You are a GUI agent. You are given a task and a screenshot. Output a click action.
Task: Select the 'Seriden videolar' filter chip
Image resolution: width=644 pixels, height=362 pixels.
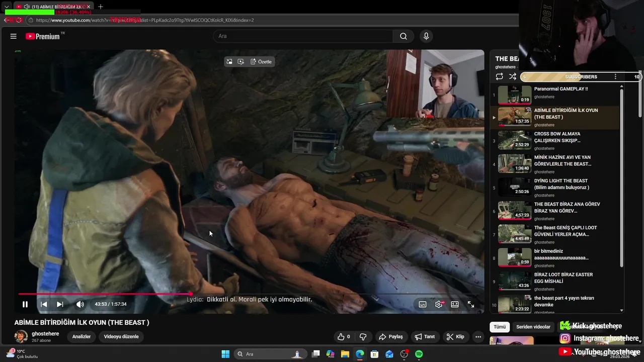click(x=533, y=327)
